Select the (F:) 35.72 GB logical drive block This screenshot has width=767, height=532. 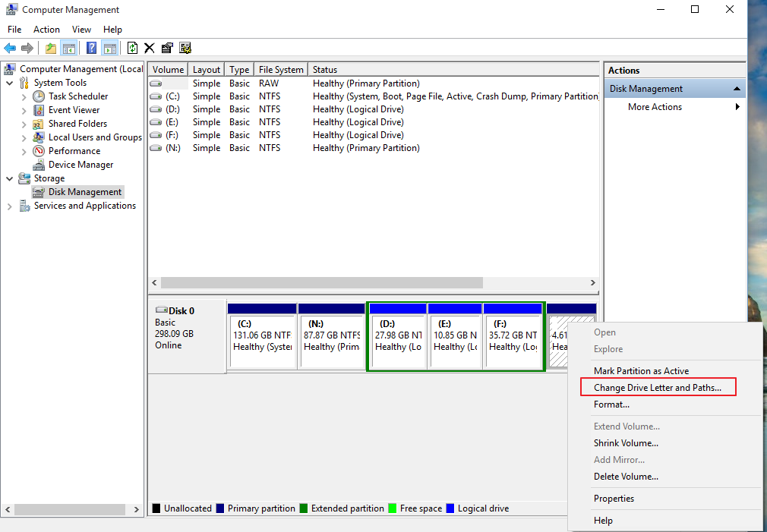(513, 336)
